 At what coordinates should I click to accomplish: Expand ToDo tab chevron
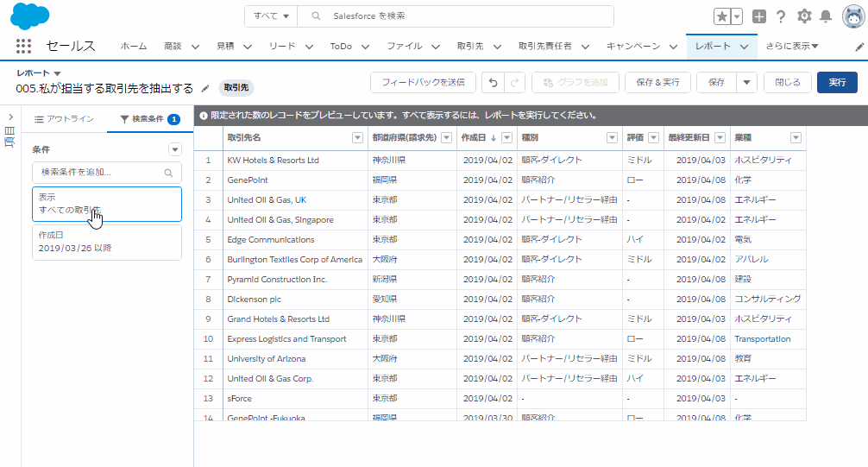click(365, 47)
